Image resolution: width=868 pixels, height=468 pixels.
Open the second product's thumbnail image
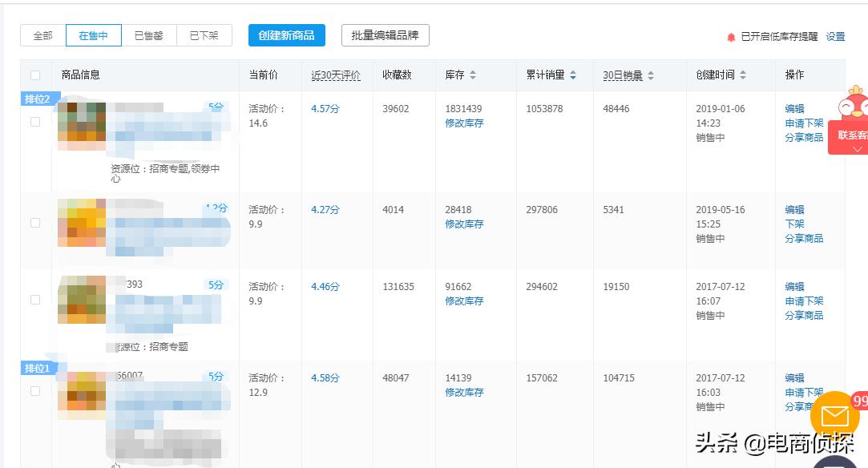[x=82, y=223]
